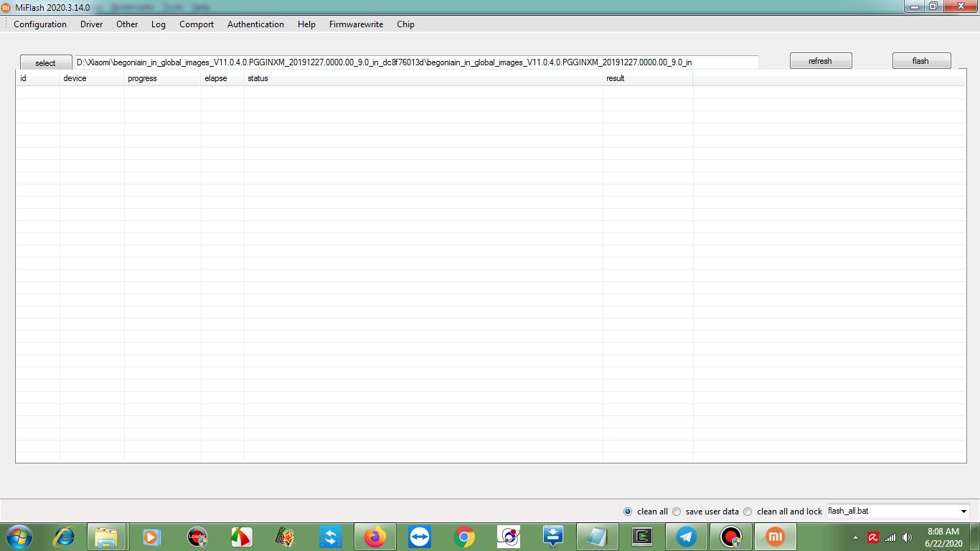
Task: Click the progress column header
Action: (162, 78)
